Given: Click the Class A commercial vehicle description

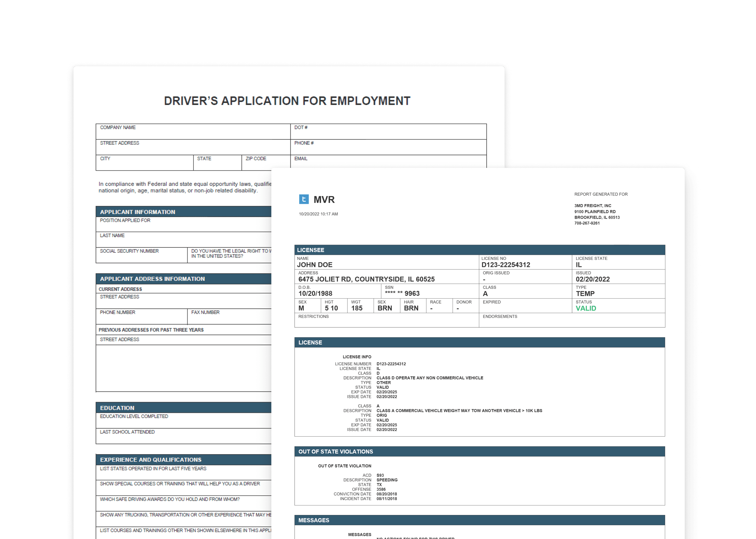Looking at the screenshot, I should 459,411.
